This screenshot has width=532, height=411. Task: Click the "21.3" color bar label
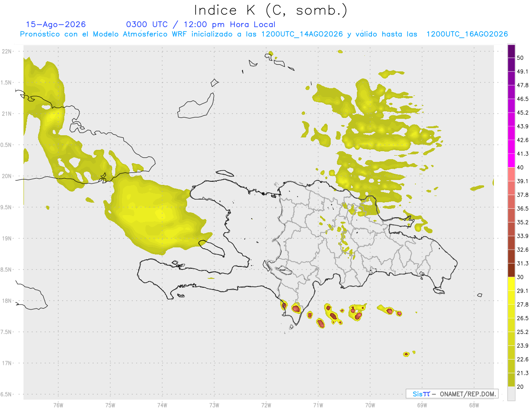click(x=523, y=373)
